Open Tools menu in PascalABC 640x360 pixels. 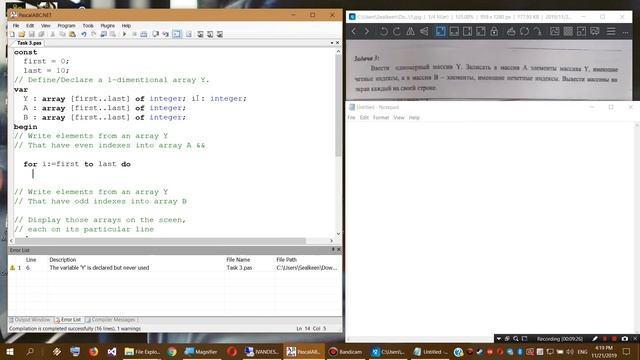tap(88, 25)
